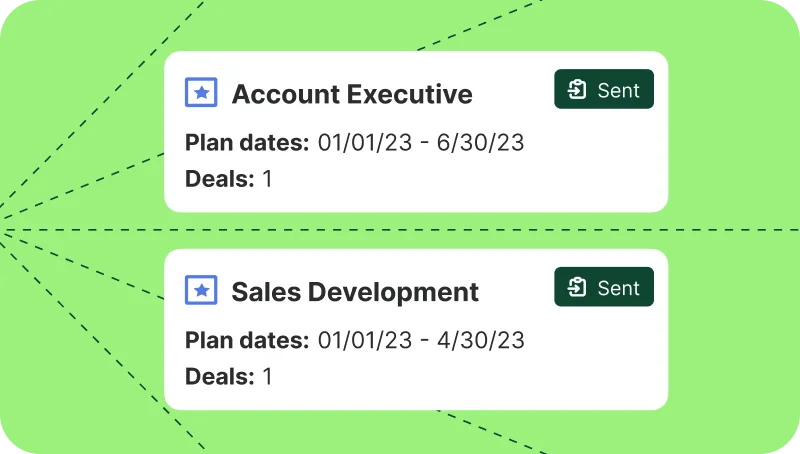The image size is (800, 454).
Task: Open the Sales Development plan title
Action: [x=355, y=292]
